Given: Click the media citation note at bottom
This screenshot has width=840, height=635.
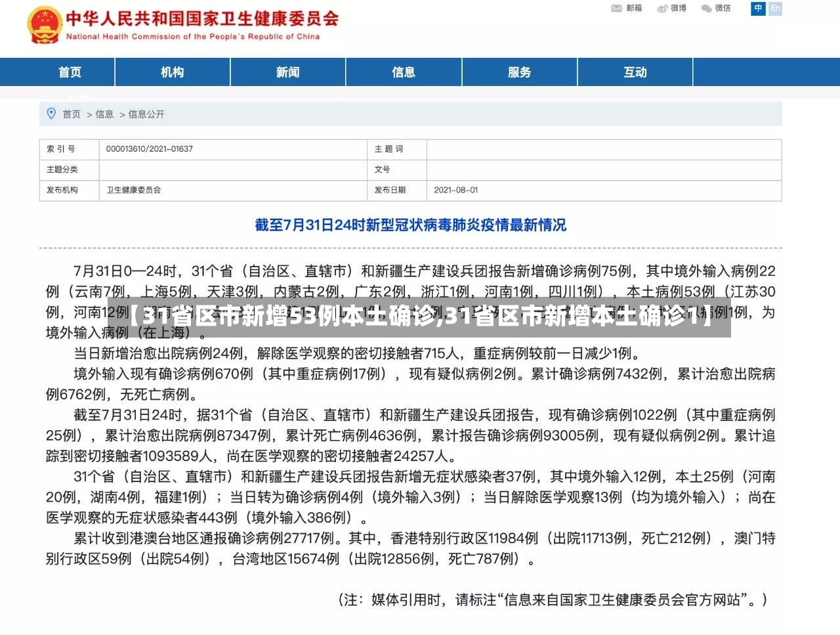Looking at the screenshot, I should pos(553,600).
